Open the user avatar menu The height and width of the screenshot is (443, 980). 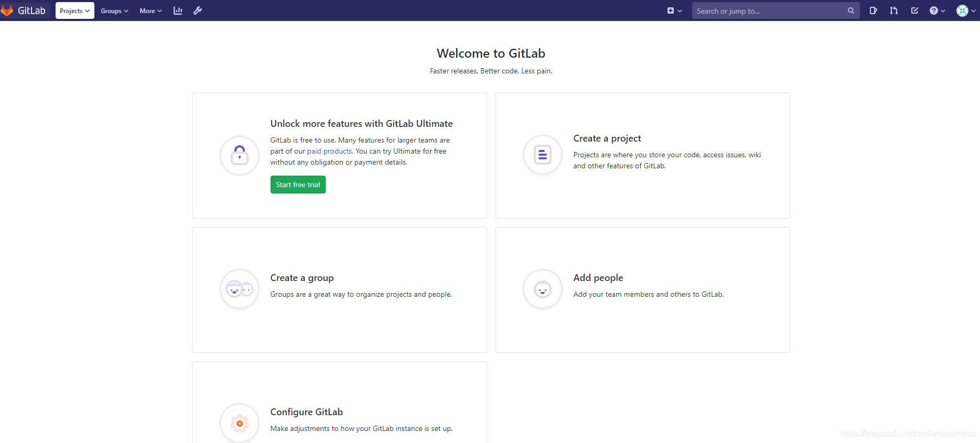[x=966, y=10]
